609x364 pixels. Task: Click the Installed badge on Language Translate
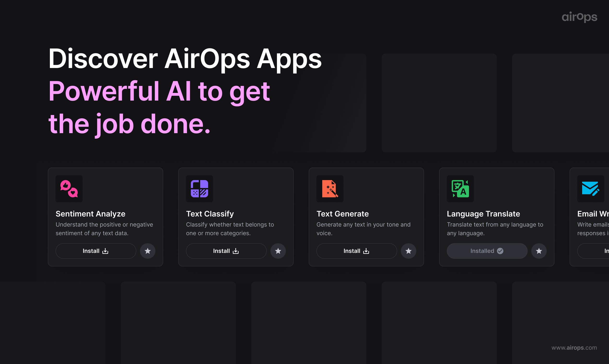487,251
